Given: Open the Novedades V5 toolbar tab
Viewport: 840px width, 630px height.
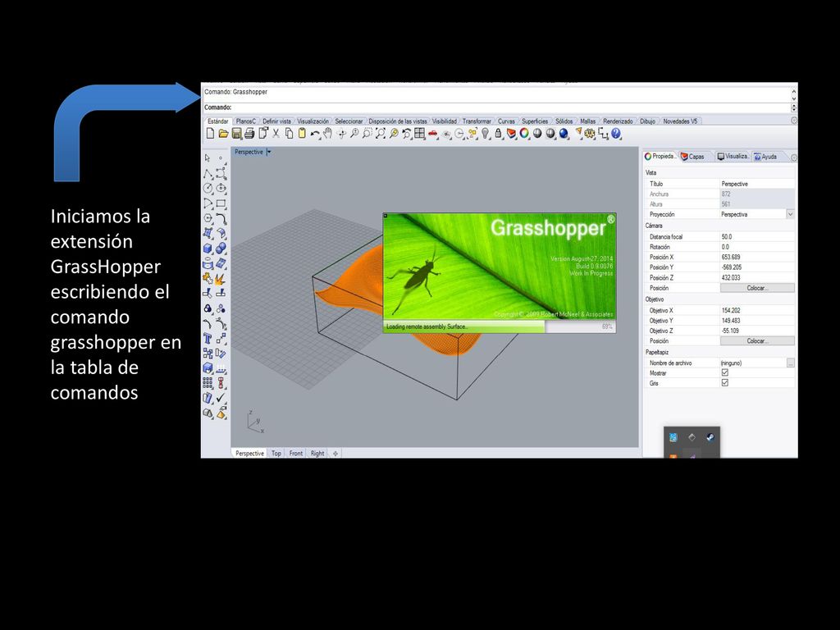Looking at the screenshot, I should pyautogui.click(x=680, y=121).
